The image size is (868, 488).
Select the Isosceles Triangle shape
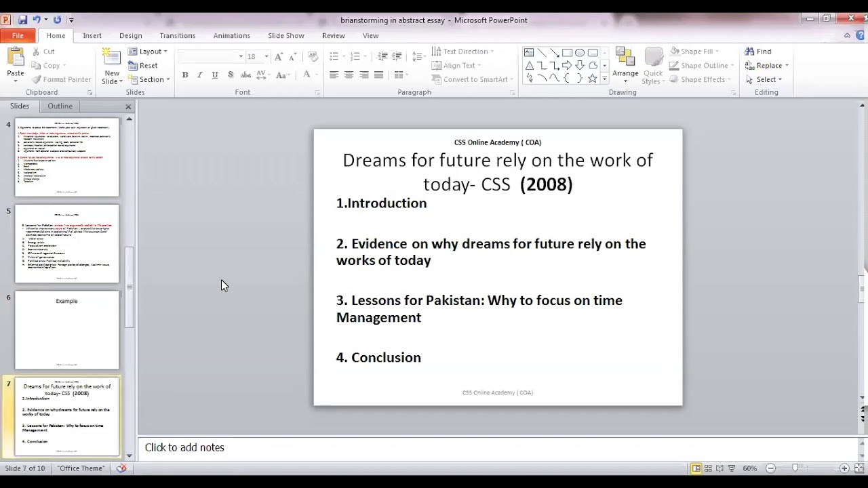(x=529, y=66)
